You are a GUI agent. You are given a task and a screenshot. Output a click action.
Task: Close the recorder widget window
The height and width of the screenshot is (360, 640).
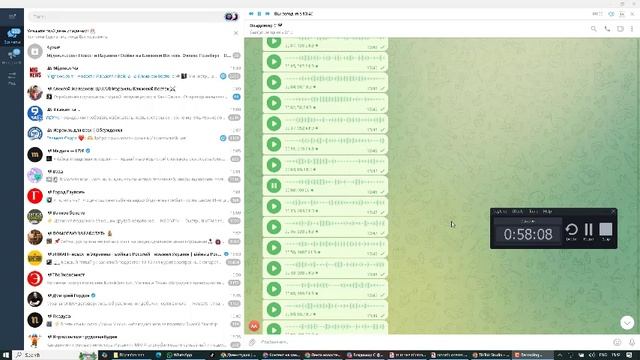(613, 211)
